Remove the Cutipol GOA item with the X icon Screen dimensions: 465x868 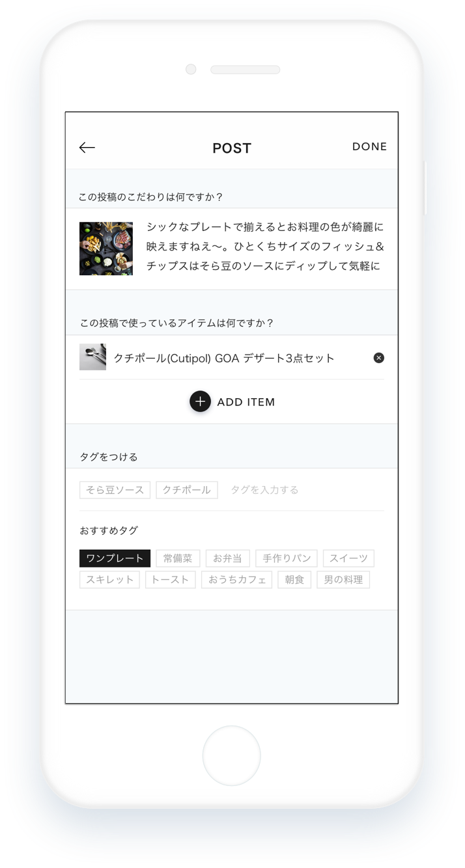click(x=378, y=358)
